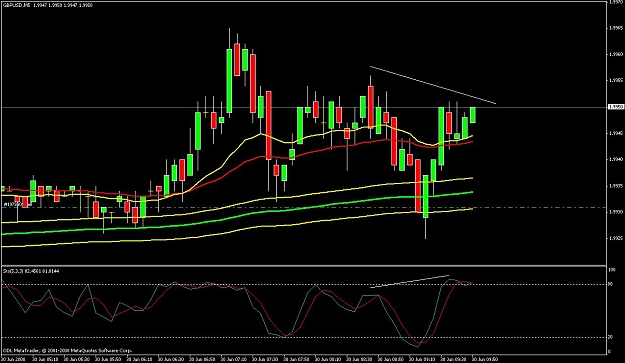The image size is (625, 363).
Task: Click the 20 Jun 09:50 time label
Action: pyautogui.click(x=484, y=359)
